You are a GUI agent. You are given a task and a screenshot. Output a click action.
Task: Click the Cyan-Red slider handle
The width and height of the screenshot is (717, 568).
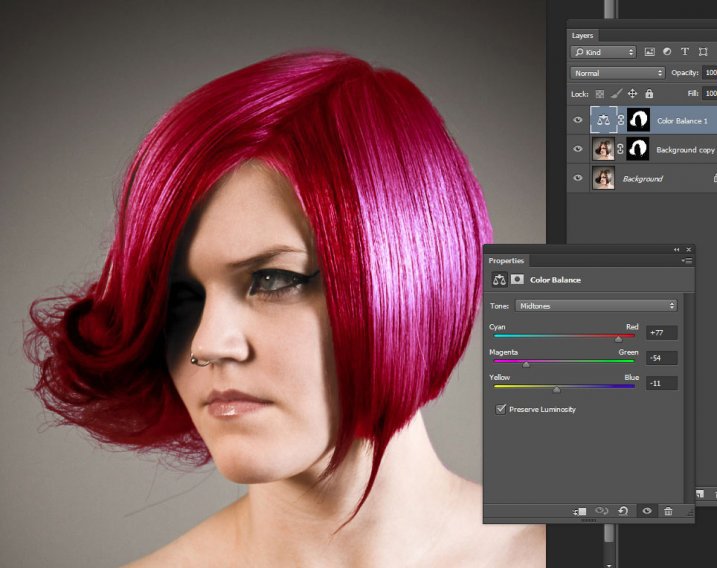point(618,339)
